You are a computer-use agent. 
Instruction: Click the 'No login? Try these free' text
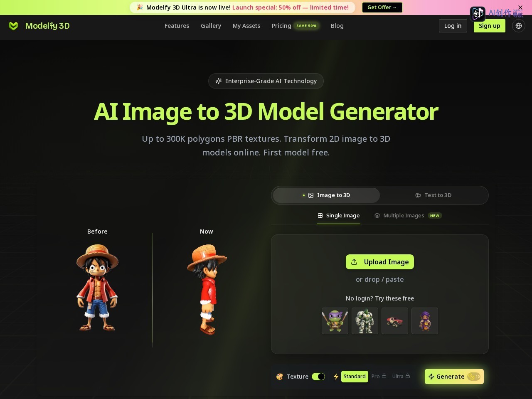[x=380, y=298]
